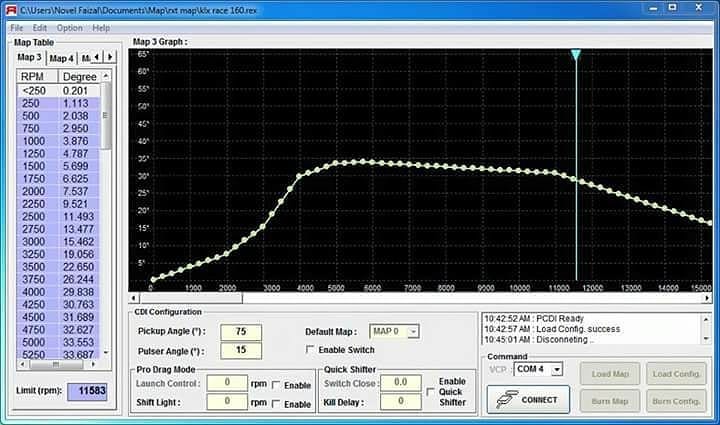This screenshot has width=720, height=425.
Task: Click the Burn Config button
Action: click(x=676, y=401)
